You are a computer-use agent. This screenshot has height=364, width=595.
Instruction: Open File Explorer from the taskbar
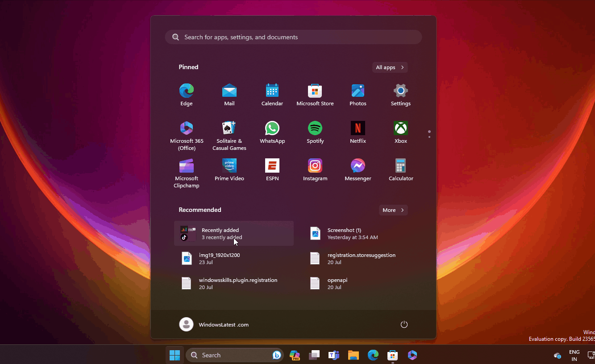point(354,355)
